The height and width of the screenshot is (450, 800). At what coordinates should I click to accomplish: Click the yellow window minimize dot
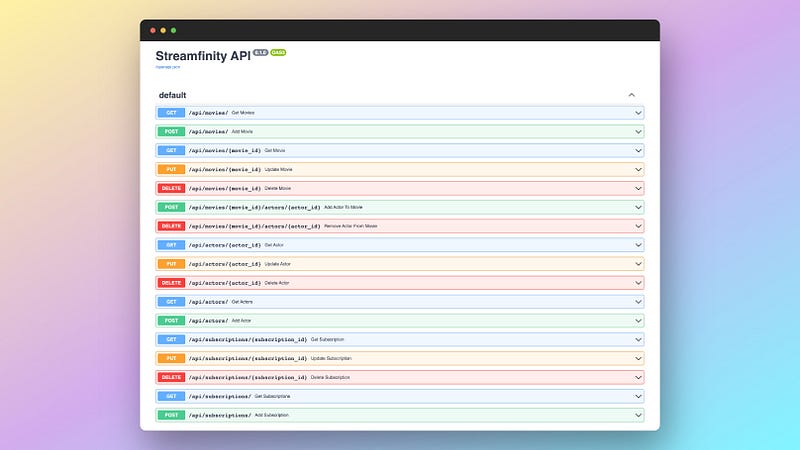pyautogui.click(x=163, y=31)
